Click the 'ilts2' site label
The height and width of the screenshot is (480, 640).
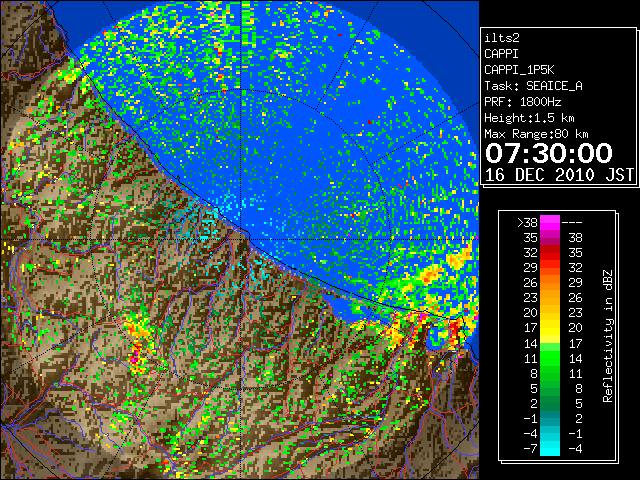click(x=502, y=38)
